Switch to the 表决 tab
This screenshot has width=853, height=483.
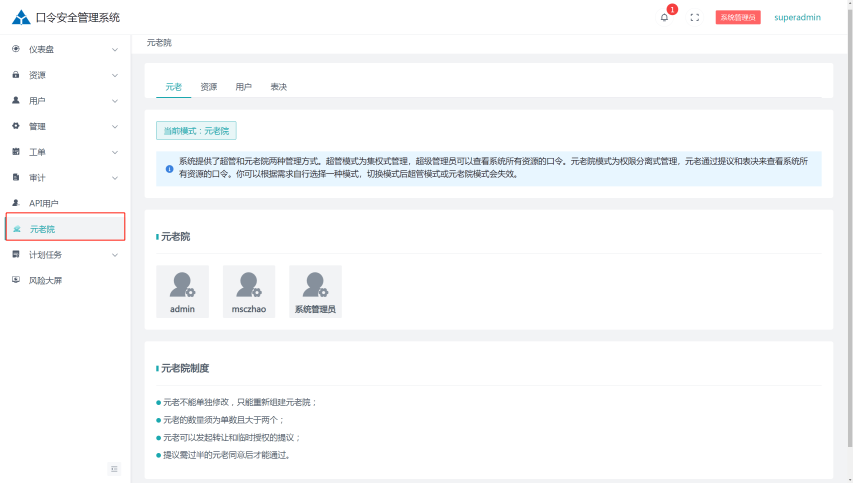click(x=278, y=87)
